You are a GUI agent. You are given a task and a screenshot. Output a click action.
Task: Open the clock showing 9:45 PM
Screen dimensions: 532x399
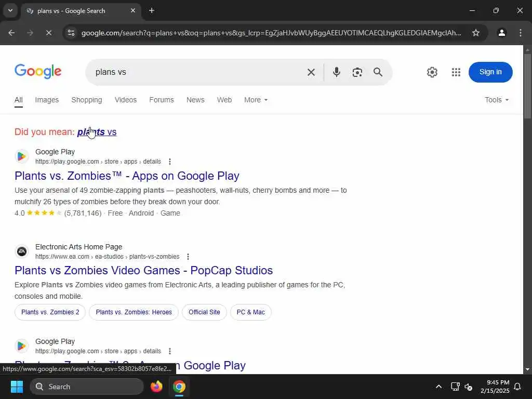(495, 387)
